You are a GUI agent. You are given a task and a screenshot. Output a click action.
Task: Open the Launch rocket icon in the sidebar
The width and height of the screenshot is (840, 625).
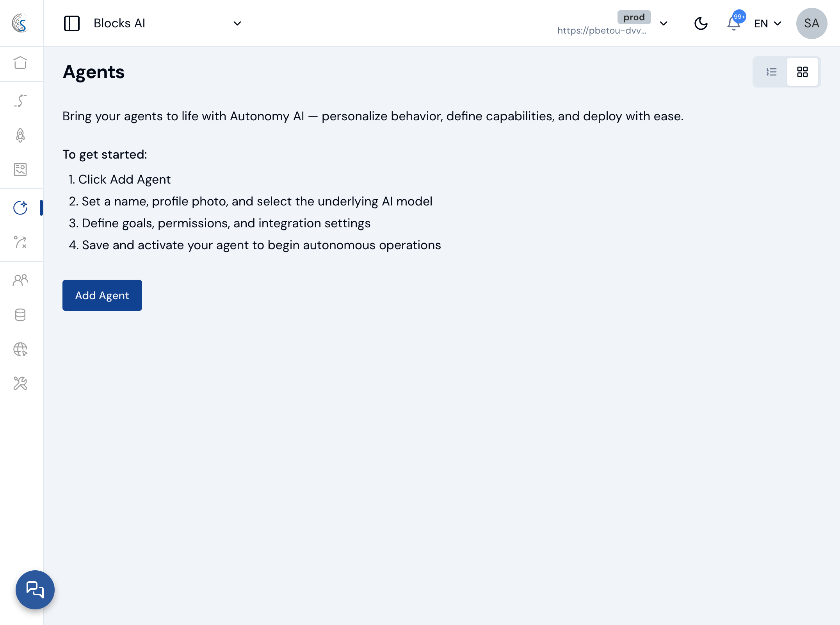(x=20, y=136)
